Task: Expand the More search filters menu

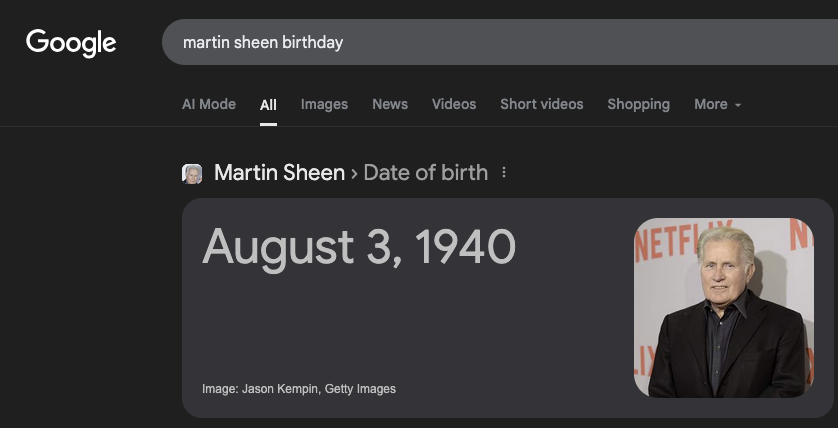Action: tap(711, 104)
